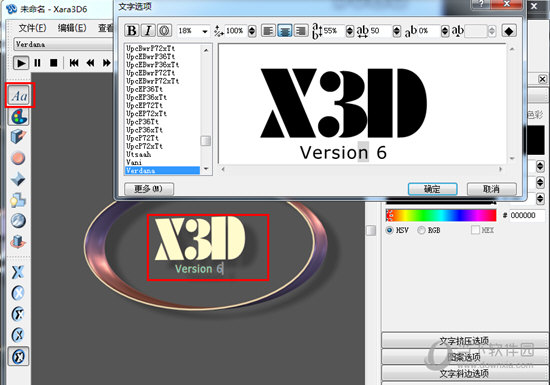Image resolution: width=550 pixels, height=385 pixels.
Task: Click the 更多(M) button
Action: pos(149,189)
